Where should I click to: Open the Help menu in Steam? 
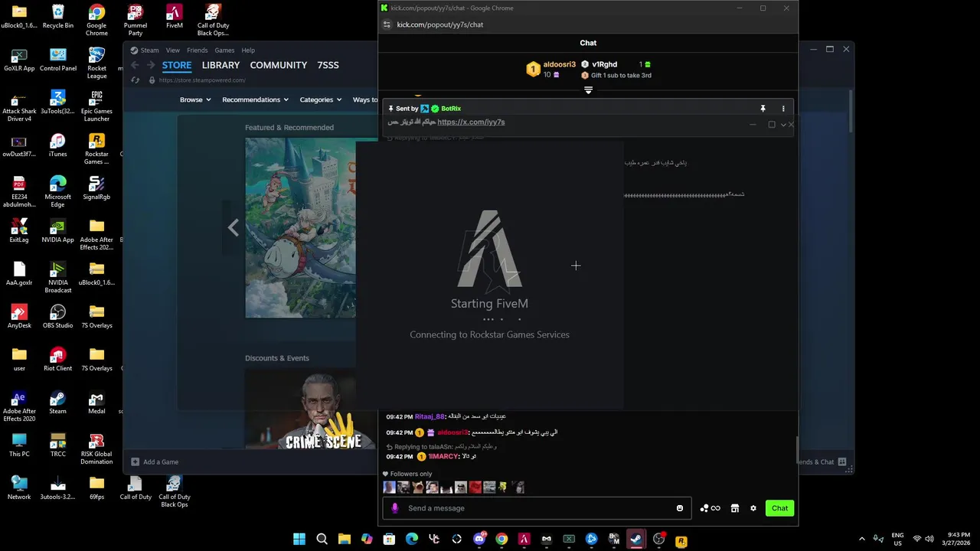[248, 51]
